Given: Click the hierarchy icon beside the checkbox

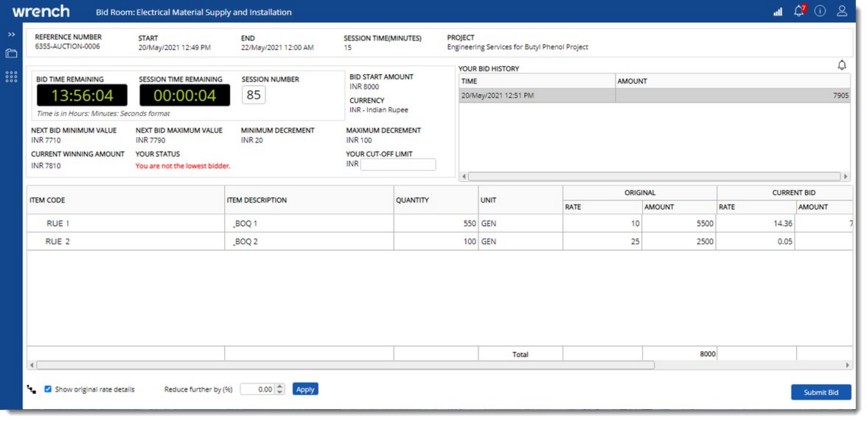Looking at the screenshot, I should 32,389.
